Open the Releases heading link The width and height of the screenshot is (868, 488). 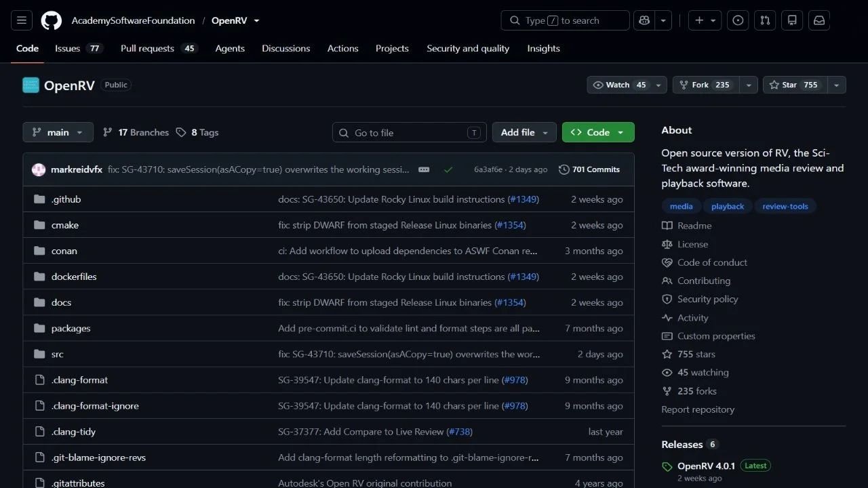[x=682, y=444]
